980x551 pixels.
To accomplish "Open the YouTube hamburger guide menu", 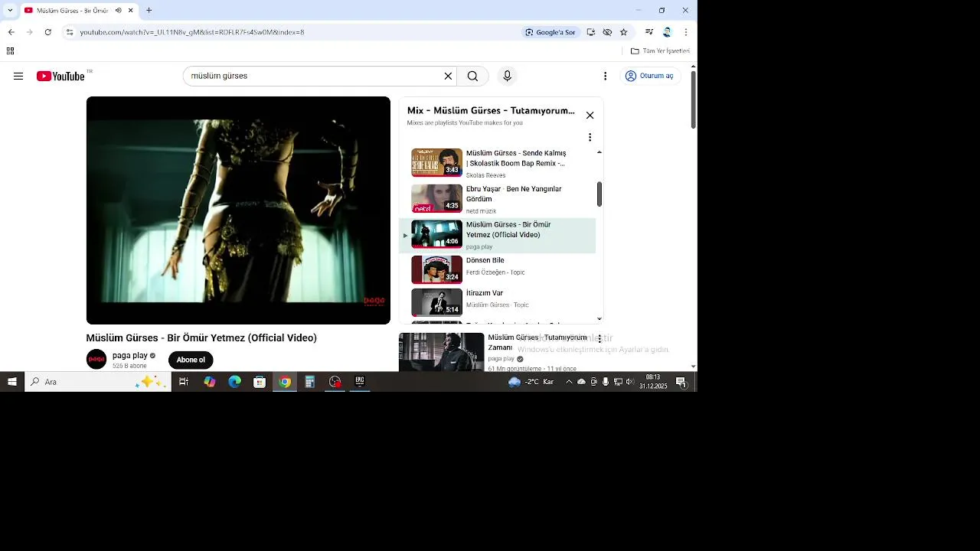I will point(18,76).
